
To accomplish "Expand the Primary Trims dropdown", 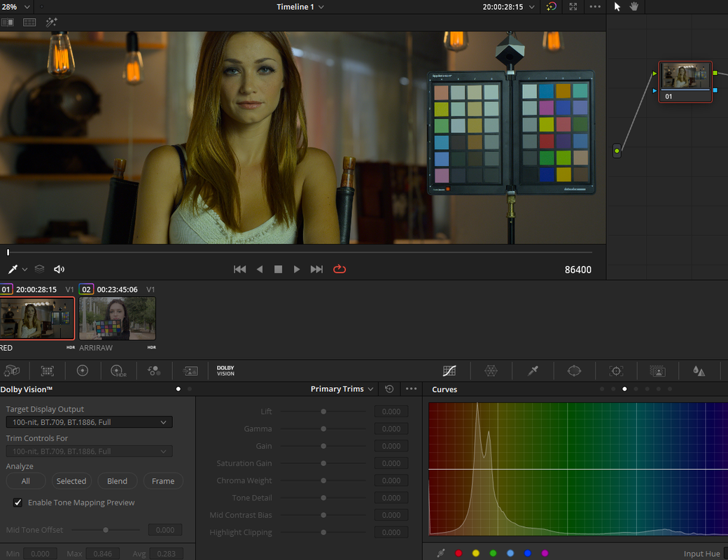I will click(342, 389).
